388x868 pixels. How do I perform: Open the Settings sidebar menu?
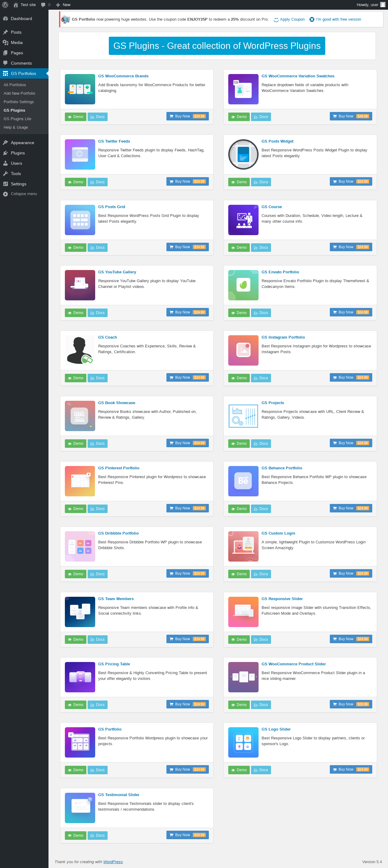pyautogui.click(x=24, y=184)
